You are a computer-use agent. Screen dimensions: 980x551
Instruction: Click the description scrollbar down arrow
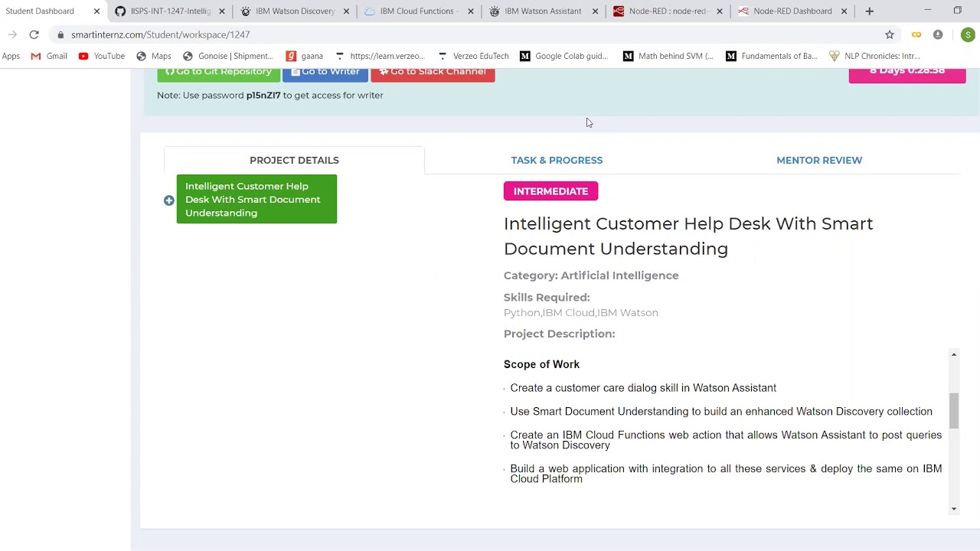(954, 509)
